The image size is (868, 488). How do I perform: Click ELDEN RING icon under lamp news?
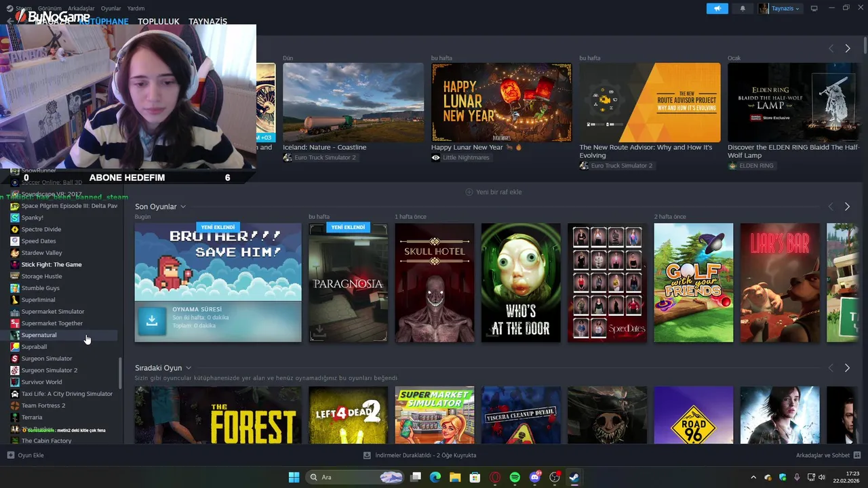[732, 165]
